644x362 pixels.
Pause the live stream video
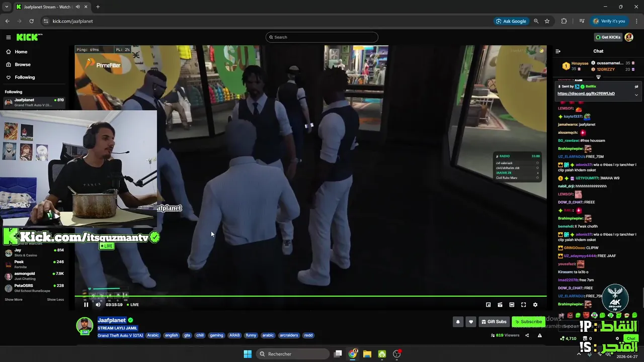86,305
